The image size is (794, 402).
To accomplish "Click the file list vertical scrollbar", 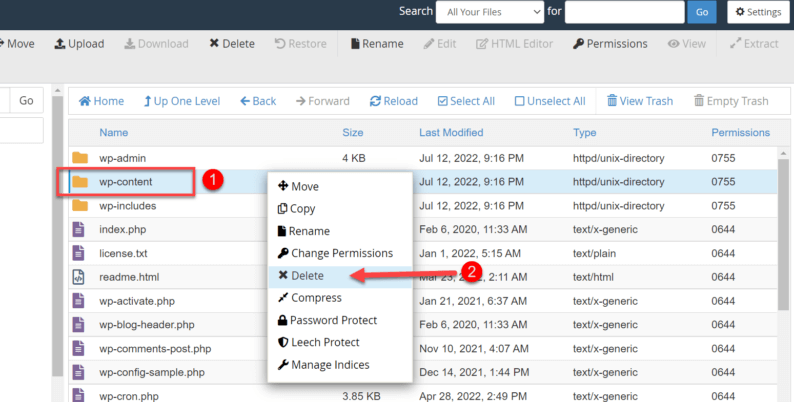I will coord(783,233).
